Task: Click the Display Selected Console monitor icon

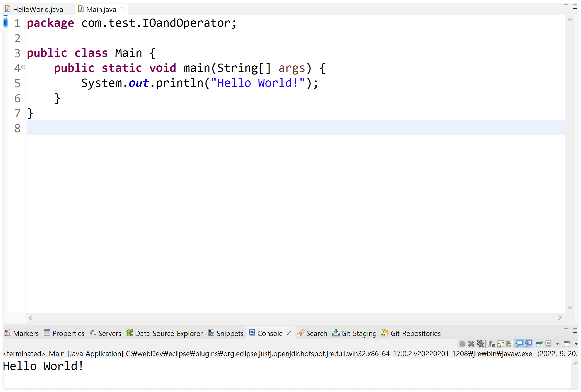Action: tap(548, 344)
